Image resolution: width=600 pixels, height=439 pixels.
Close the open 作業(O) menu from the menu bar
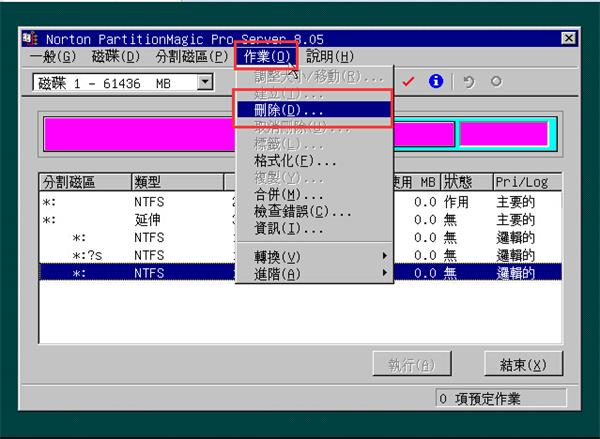click(266, 57)
